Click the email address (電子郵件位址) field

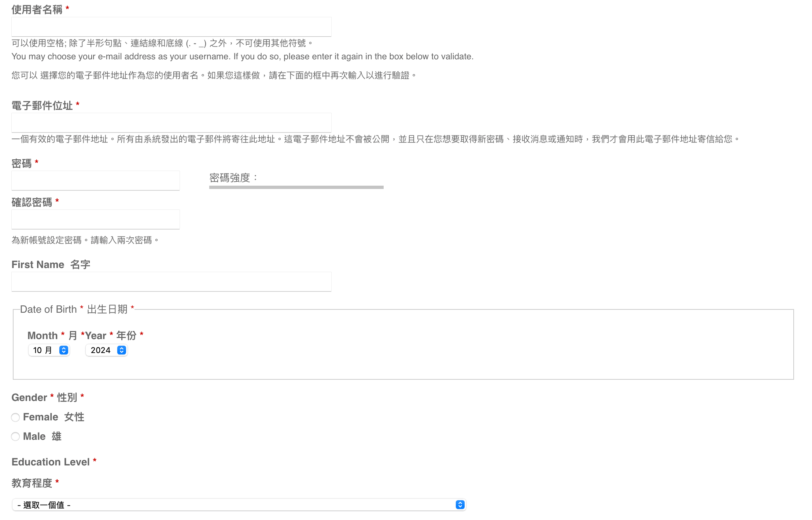coord(171,123)
